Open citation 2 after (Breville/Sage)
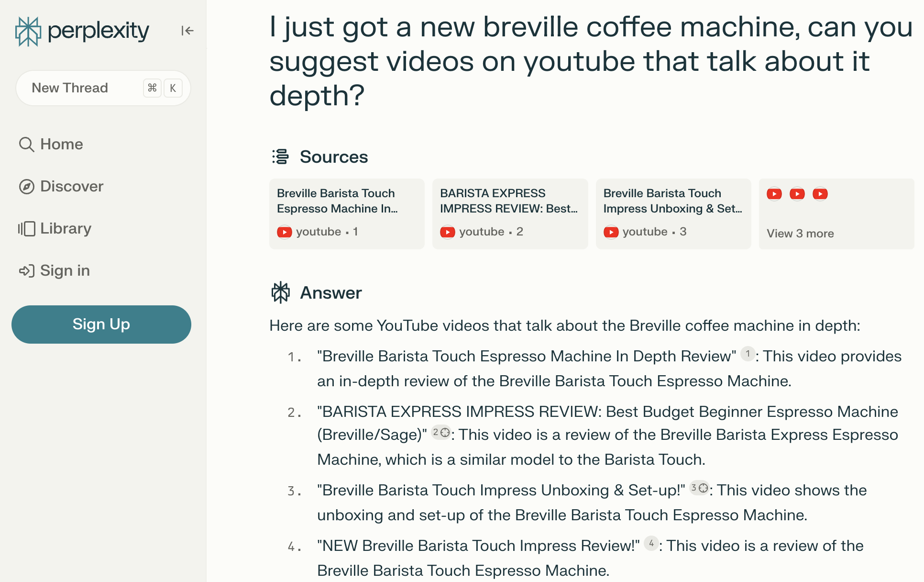The width and height of the screenshot is (924, 582). click(441, 432)
